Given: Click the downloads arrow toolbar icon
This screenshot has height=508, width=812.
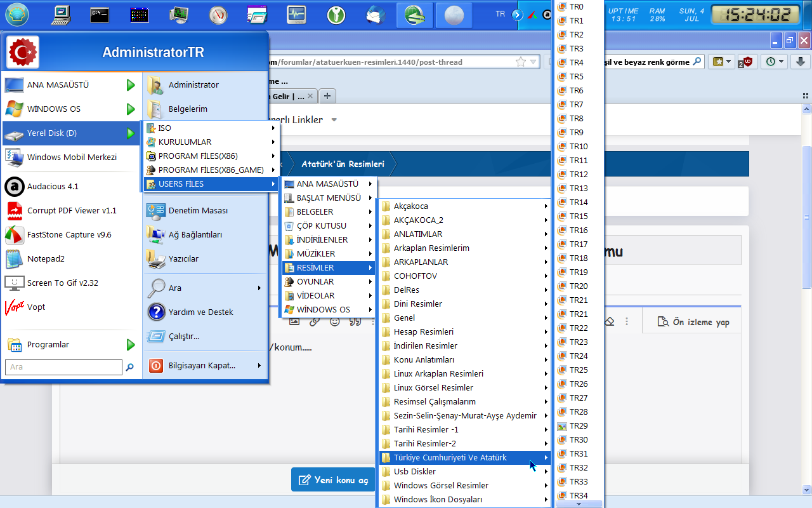Looking at the screenshot, I should click(x=800, y=62).
